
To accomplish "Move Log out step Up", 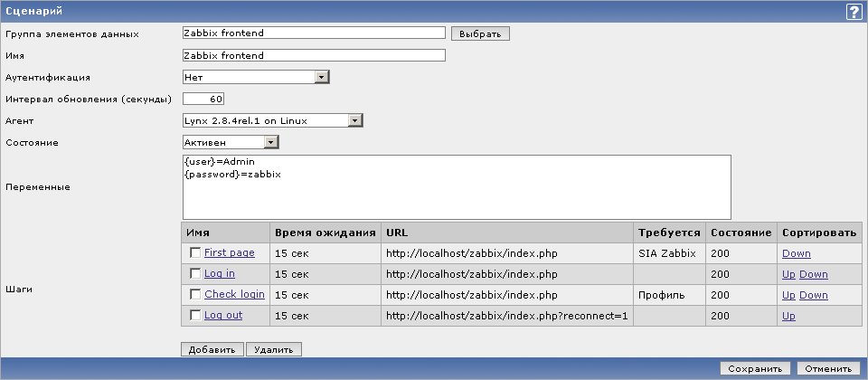I will click(788, 317).
